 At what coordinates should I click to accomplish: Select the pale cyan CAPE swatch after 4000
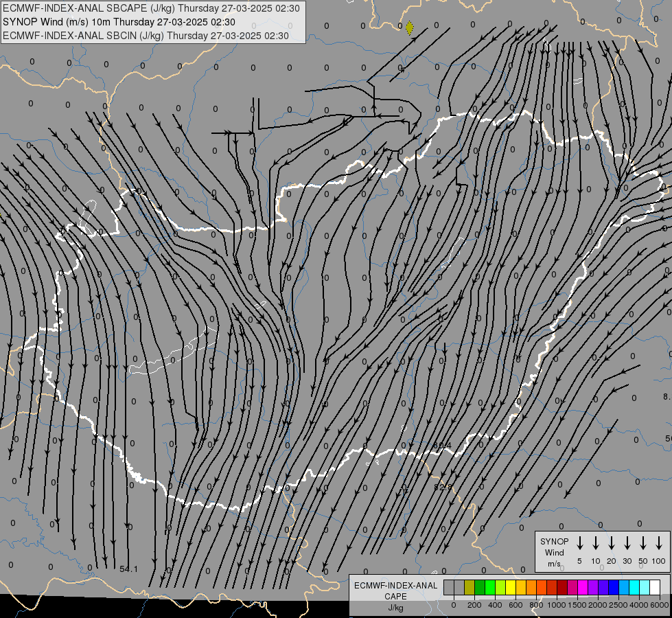point(645,588)
